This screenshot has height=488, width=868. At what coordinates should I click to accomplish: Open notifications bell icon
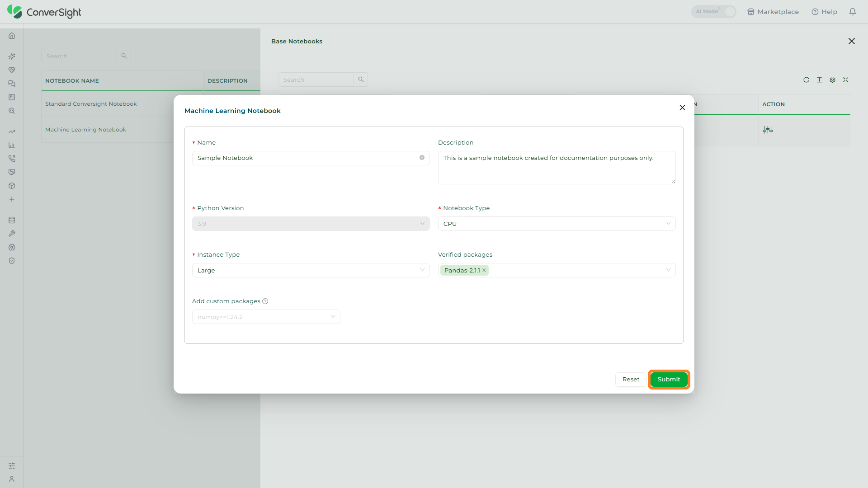pyautogui.click(x=853, y=12)
